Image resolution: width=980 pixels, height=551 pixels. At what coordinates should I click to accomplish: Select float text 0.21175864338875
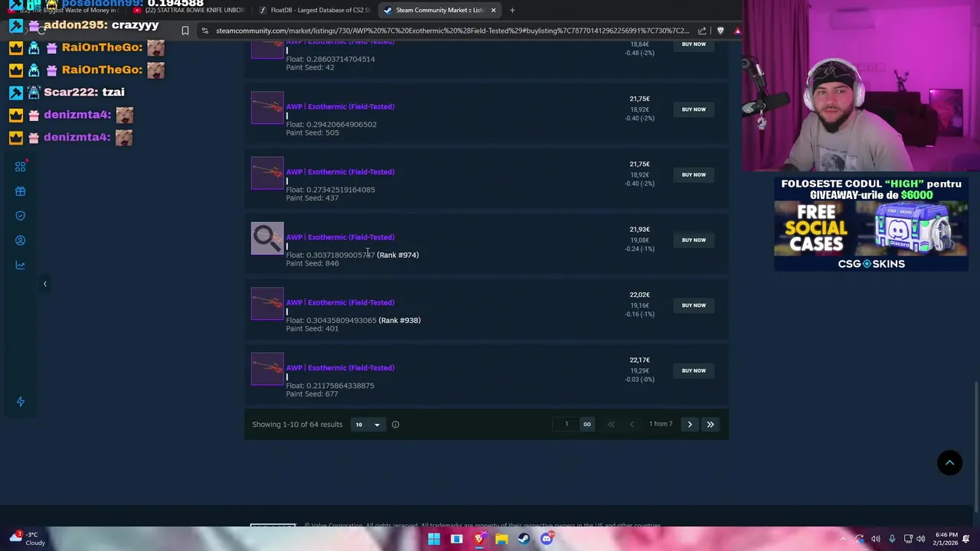[x=340, y=386]
